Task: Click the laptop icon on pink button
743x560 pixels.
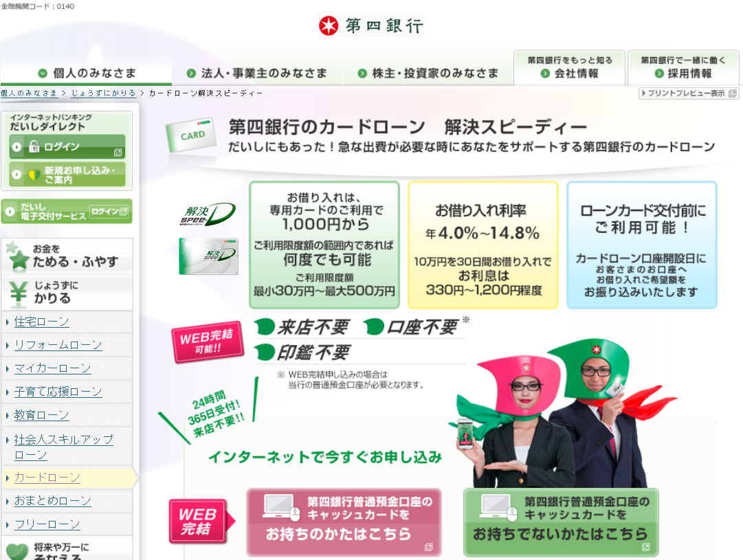Action: click(281, 507)
